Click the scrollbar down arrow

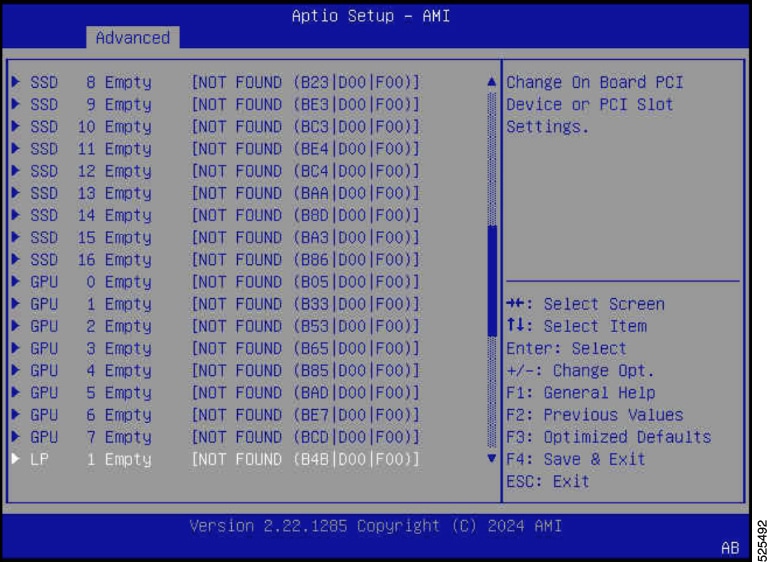492,458
